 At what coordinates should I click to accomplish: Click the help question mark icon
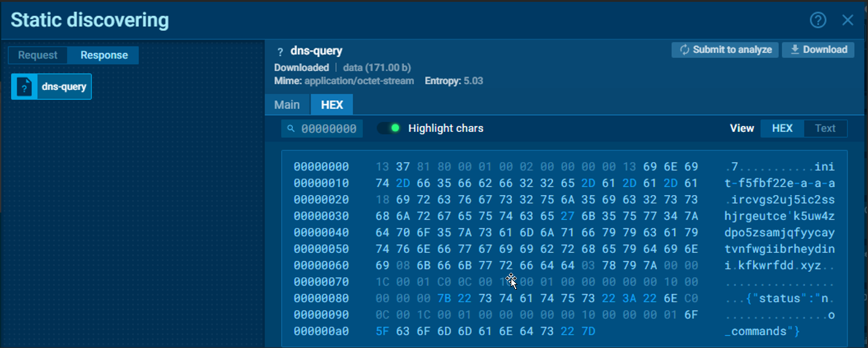(x=818, y=20)
